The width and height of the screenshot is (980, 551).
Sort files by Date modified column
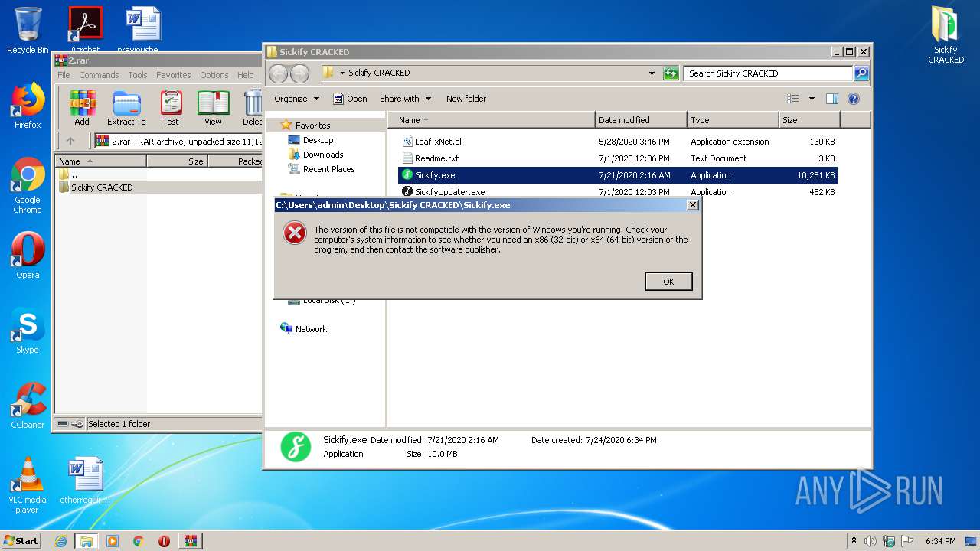641,120
